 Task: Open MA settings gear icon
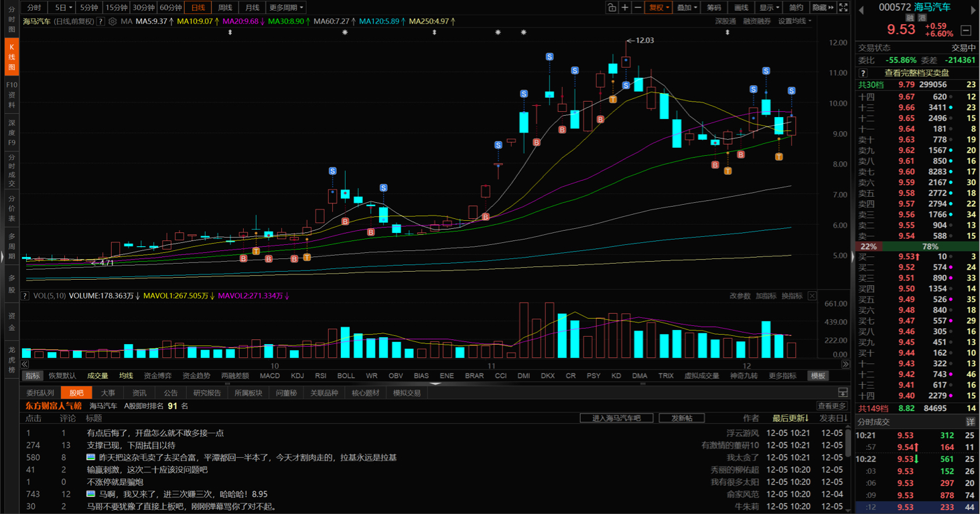(113, 21)
